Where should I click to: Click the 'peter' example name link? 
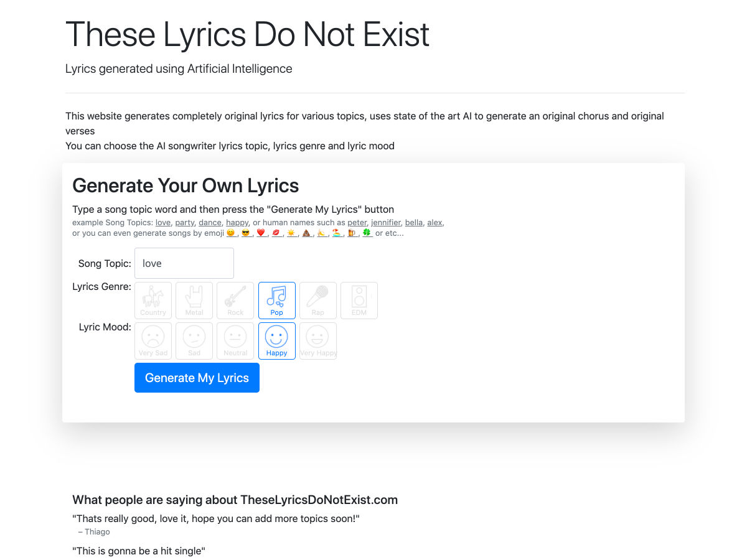point(357,223)
